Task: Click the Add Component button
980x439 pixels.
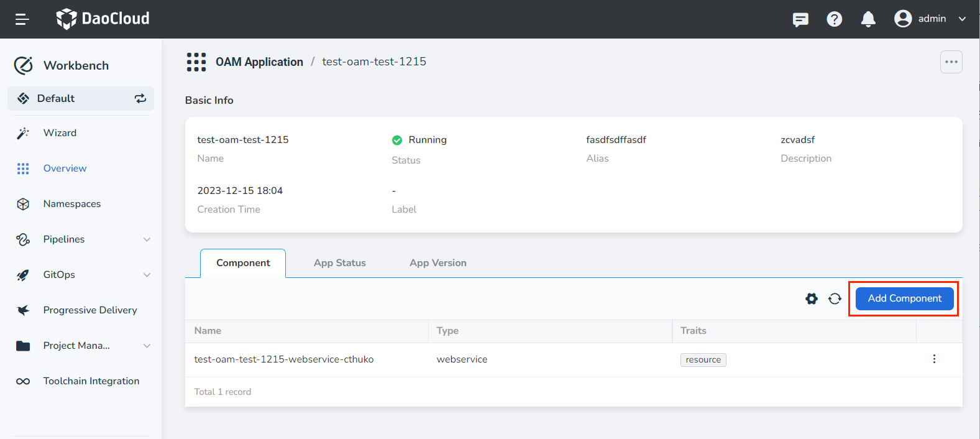Action: pos(904,298)
